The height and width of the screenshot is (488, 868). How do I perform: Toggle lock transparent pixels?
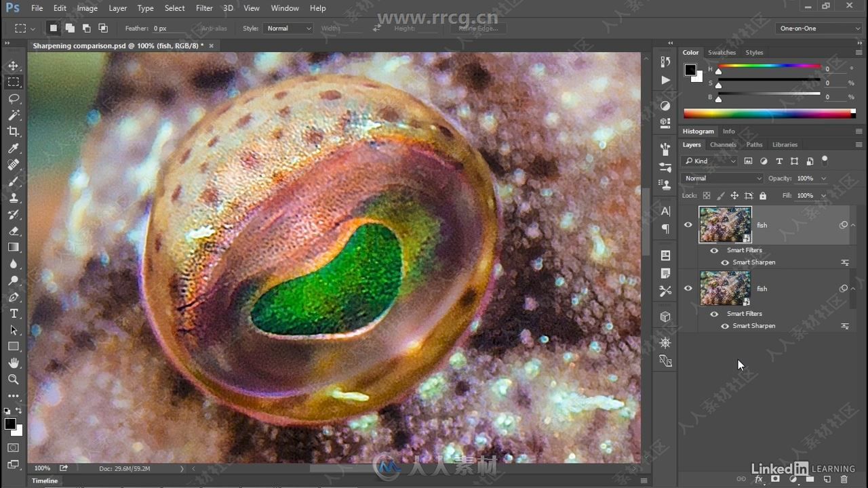point(706,196)
